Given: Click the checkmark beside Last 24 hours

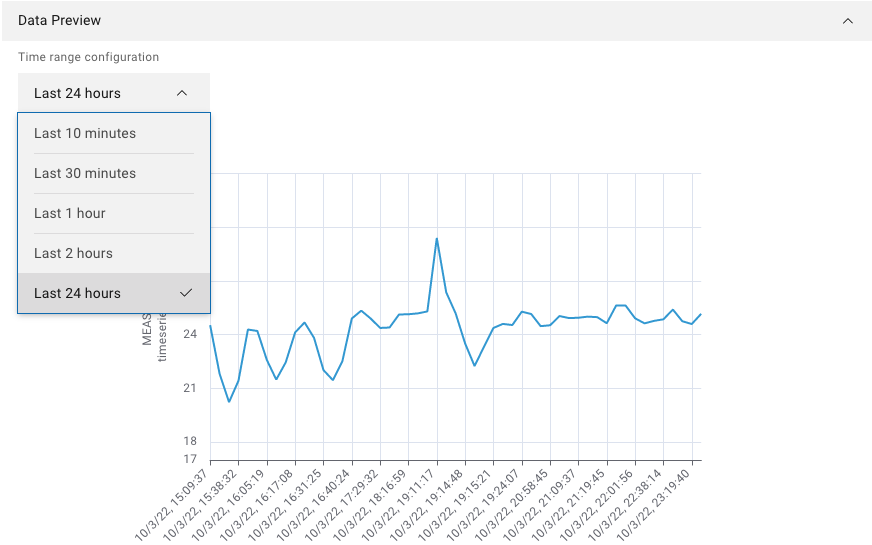Looking at the screenshot, I should (185, 293).
